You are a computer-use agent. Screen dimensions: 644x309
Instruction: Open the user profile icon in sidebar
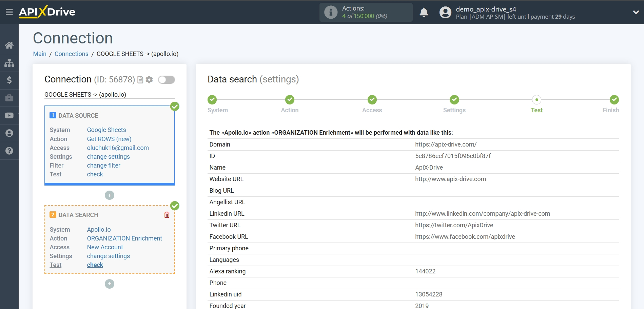pyautogui.click(x=9, y=133)
